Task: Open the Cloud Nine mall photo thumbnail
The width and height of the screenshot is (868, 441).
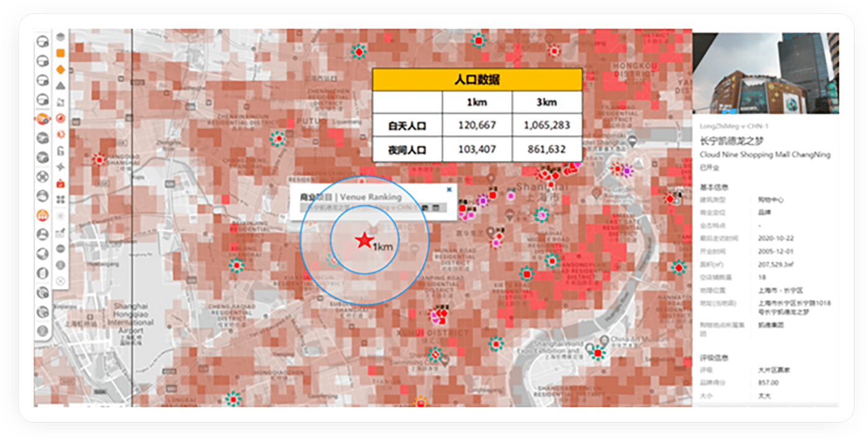Action: point(765,73)
